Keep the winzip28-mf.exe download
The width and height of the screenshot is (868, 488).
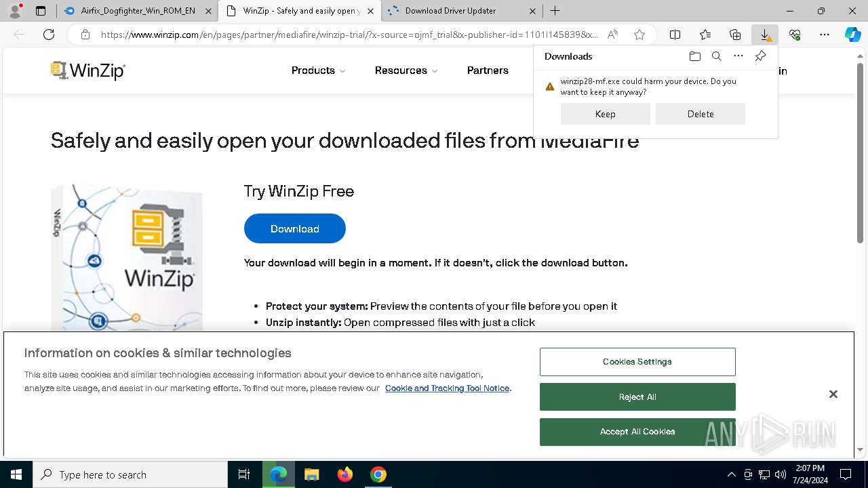[x=605, y=114]
